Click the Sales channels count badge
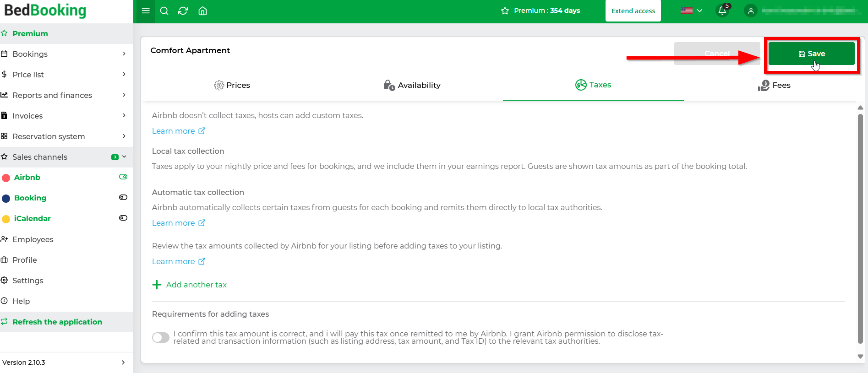 (x=115, y=157)
